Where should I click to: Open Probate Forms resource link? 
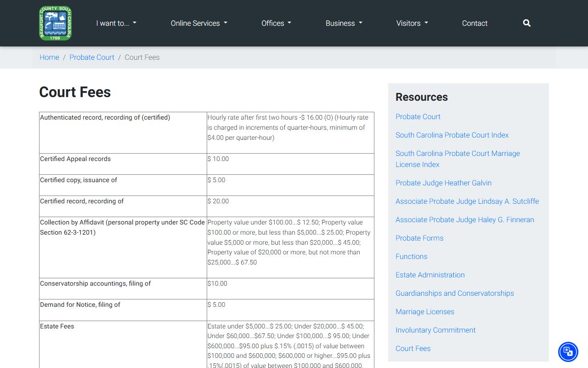pos(419,238)
